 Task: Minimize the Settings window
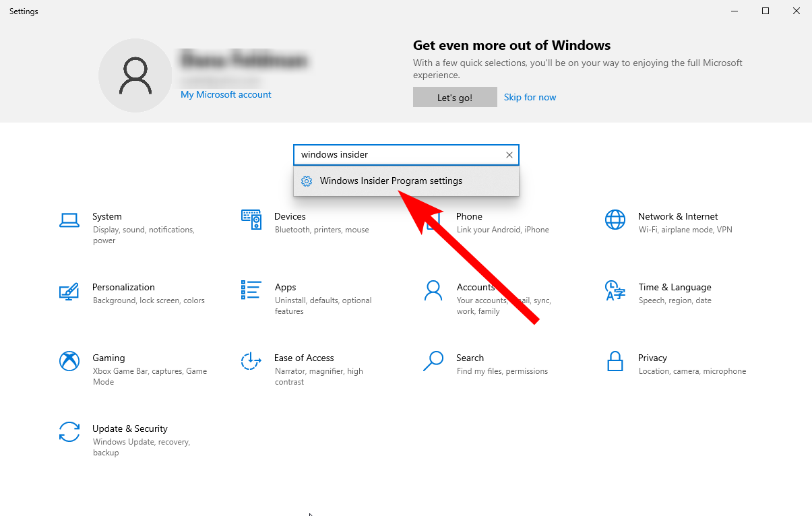pyautogui.click(x=735, y=11)
